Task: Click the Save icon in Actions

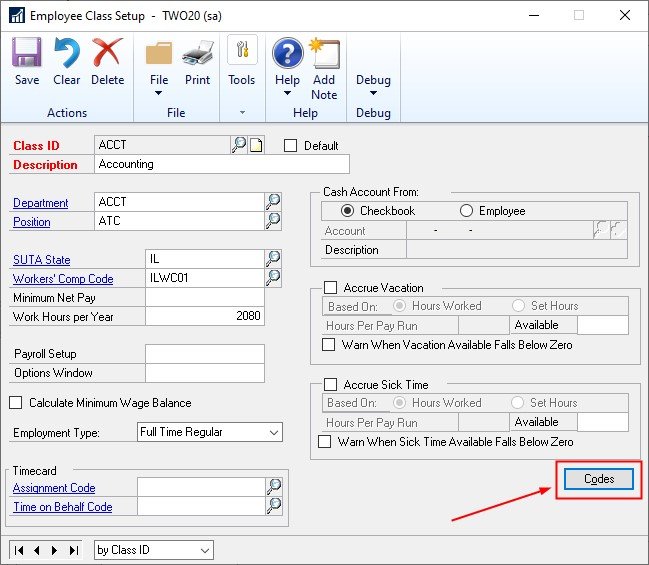Action: (x=27, y=53)
